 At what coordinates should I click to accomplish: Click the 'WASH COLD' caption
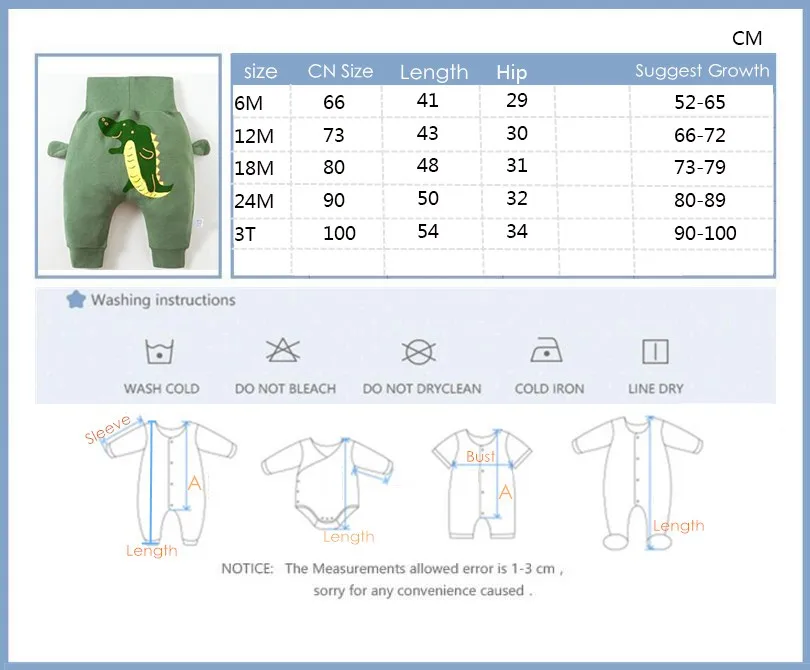tap(161, 388)
